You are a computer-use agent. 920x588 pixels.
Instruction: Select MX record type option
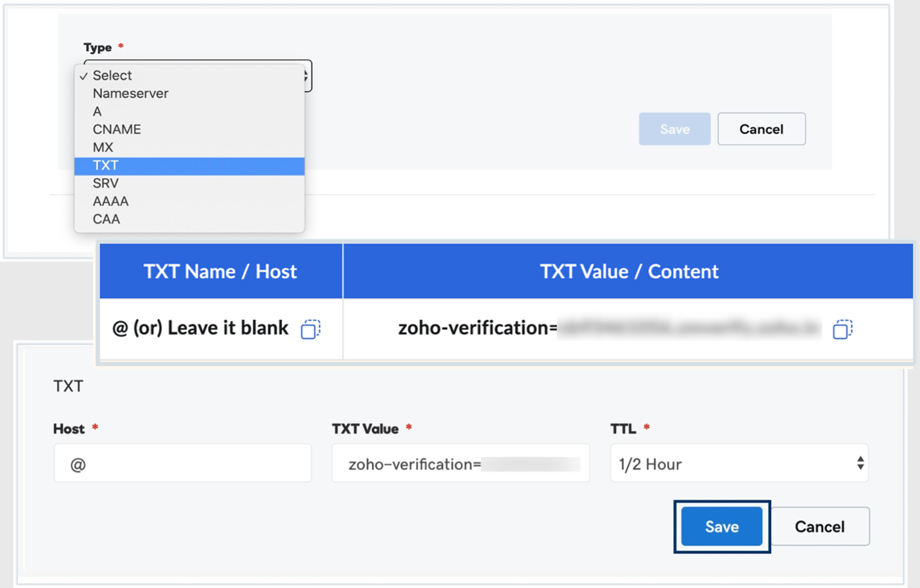point(189,147)
